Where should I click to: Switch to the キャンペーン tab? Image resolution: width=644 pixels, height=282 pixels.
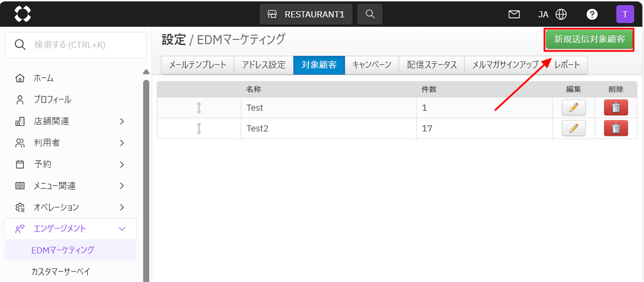371,65
